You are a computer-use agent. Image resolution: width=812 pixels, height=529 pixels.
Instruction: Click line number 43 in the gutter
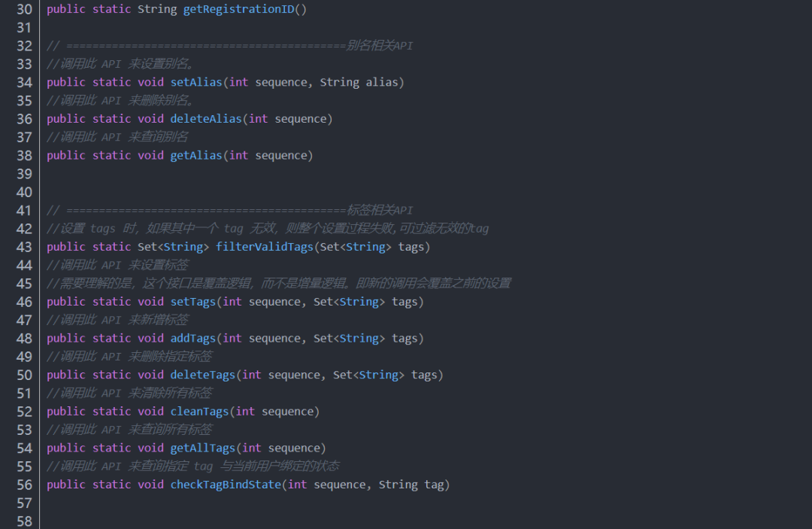click(24, 247)
